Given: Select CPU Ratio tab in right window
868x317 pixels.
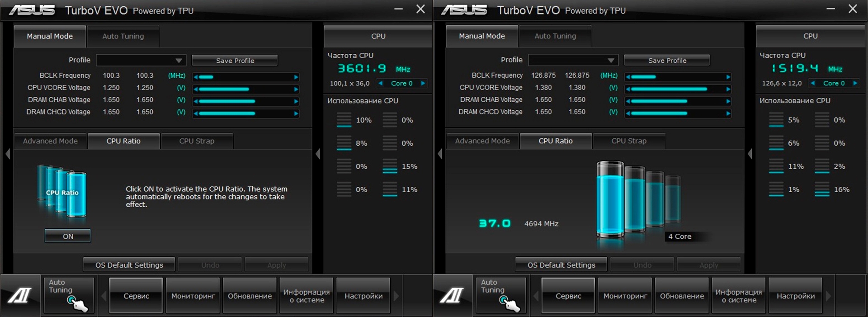Looking at the screenshot, I should [x=556, y=141].
